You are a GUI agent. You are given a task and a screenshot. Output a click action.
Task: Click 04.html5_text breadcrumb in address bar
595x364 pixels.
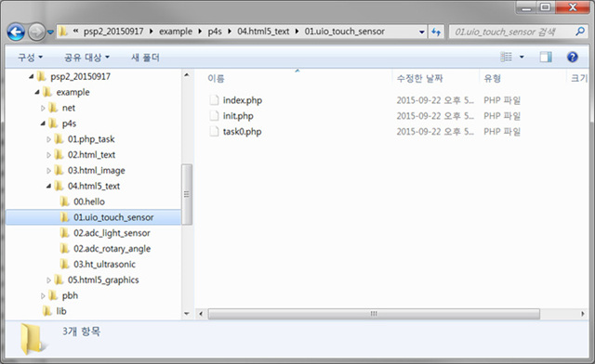click(x=263, y=32)
